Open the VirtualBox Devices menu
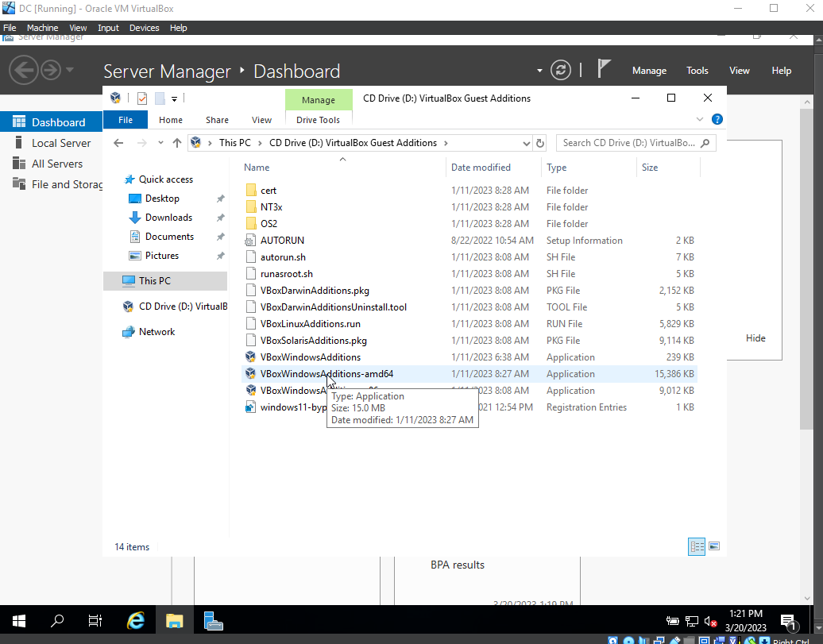 (144, 28)
